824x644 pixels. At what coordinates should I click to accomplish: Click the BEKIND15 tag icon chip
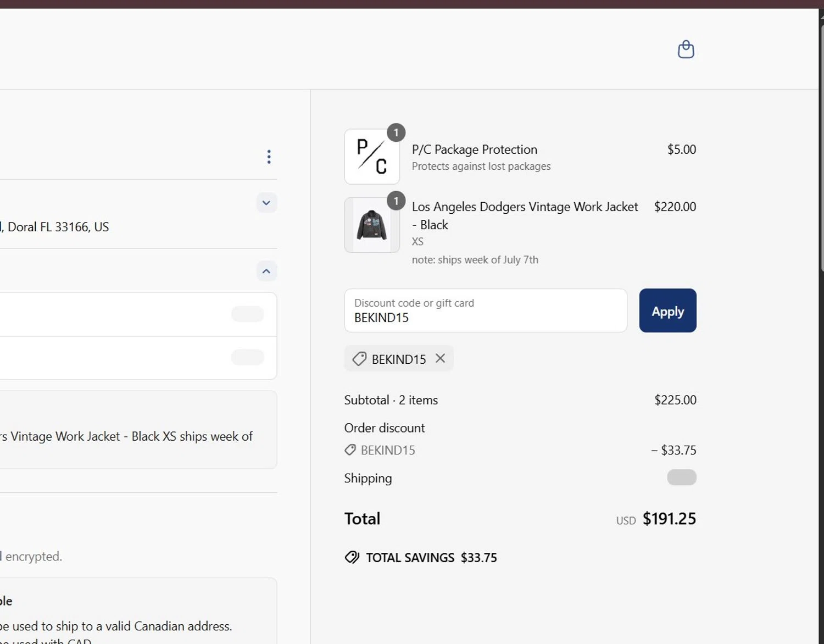pyautogui.click(x=359, y=359)
